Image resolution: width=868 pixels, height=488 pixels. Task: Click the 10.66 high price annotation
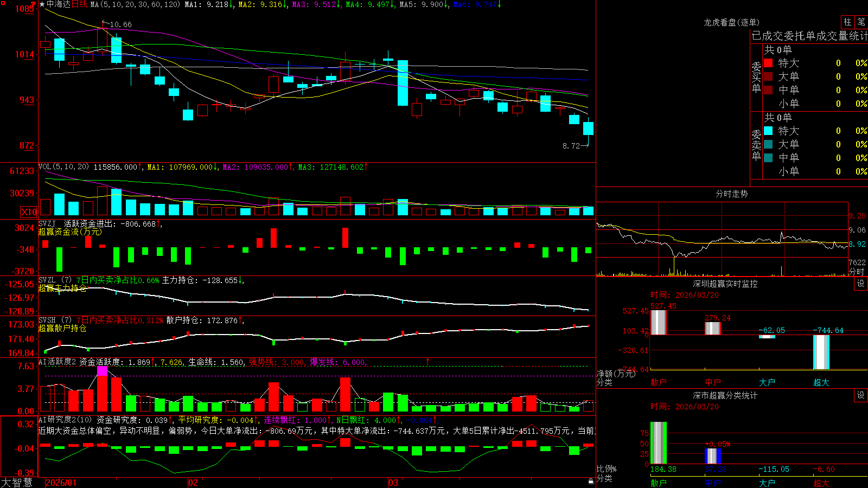coord(120,24)
